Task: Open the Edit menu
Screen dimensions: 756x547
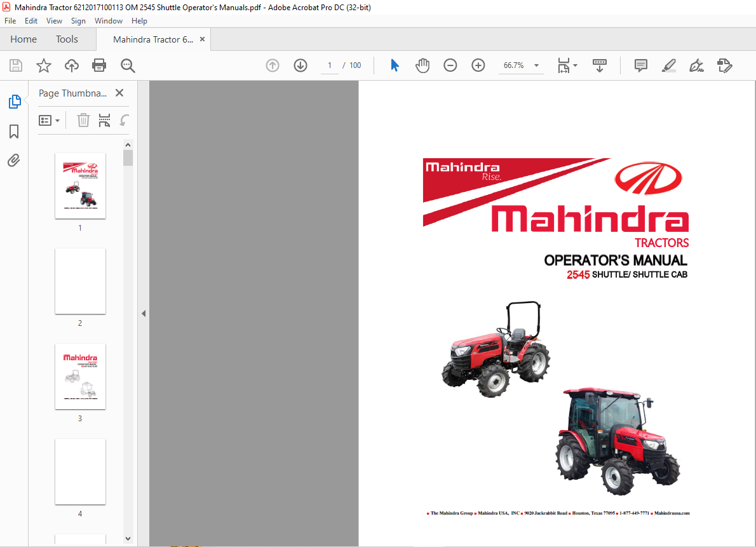Action: 31,21
